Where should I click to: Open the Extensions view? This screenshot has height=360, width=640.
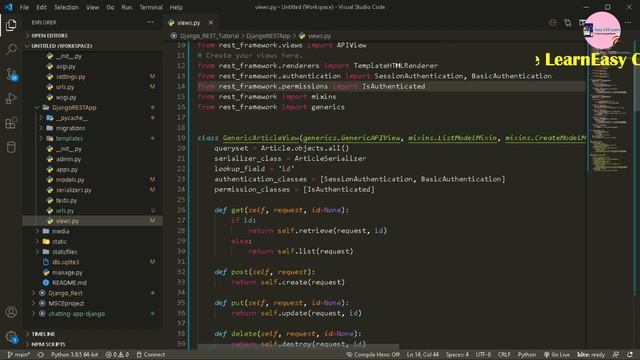(x=11, y=123)
